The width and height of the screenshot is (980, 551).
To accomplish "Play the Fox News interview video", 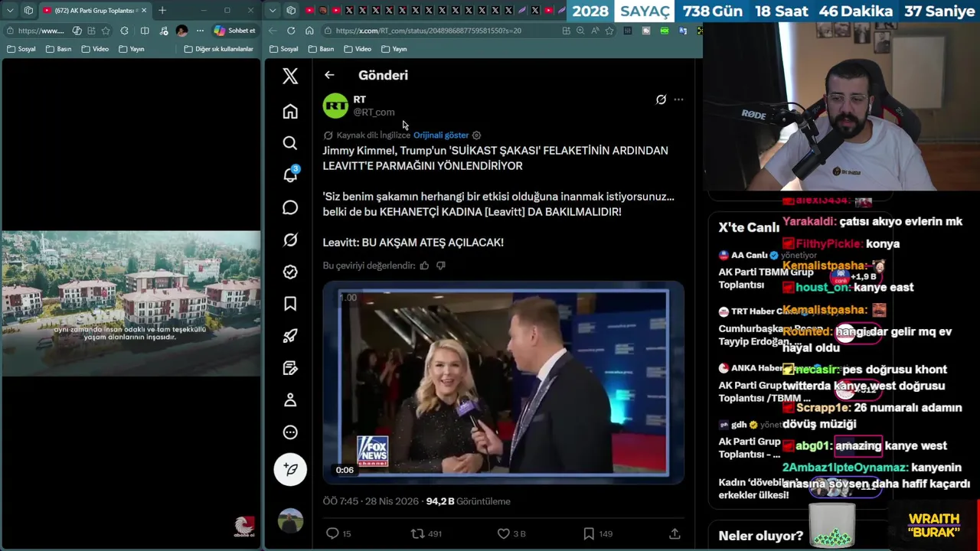I will click(503, 383).
